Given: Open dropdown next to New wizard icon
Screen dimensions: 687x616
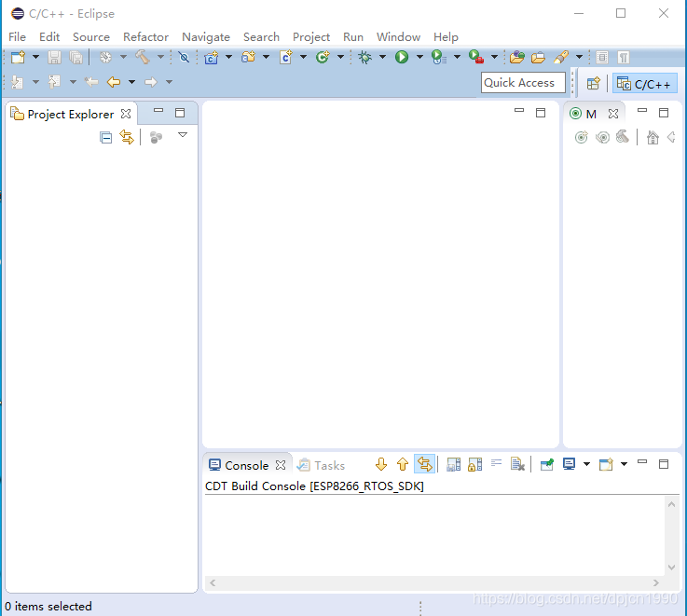Looking at the screenshot, I should 36,57.
